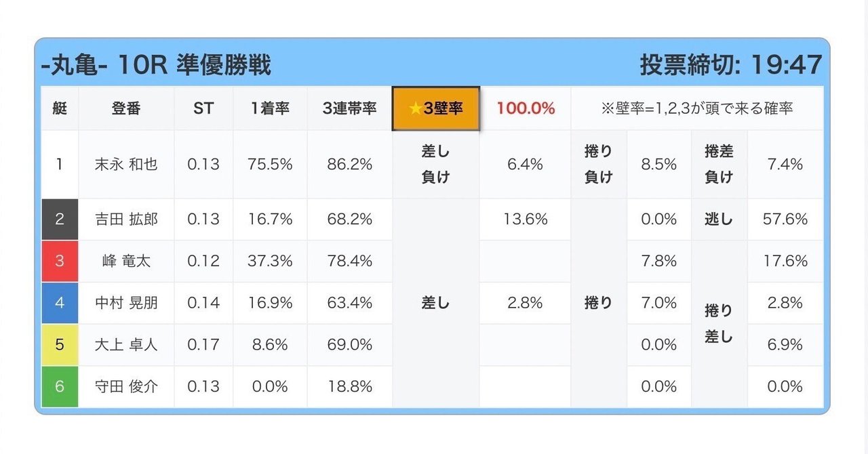The image size is (868, 454).
Task: Click the 1着率 column header
Action: (x=270, y=108)
